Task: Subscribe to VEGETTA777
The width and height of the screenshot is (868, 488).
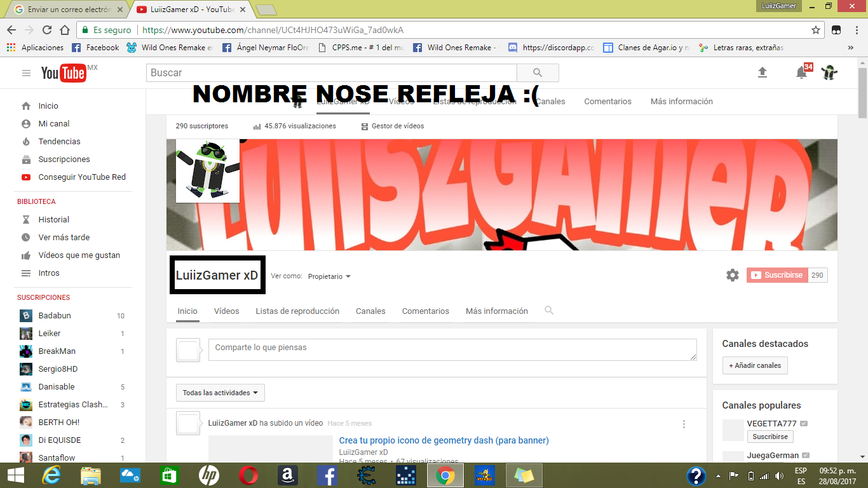Action: point(770,437)
